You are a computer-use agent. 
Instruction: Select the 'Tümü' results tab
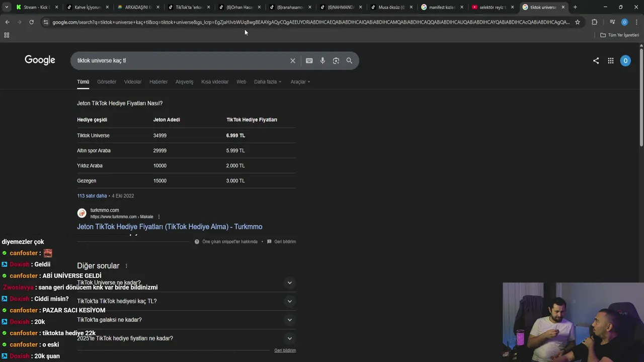tap(83, 81)
